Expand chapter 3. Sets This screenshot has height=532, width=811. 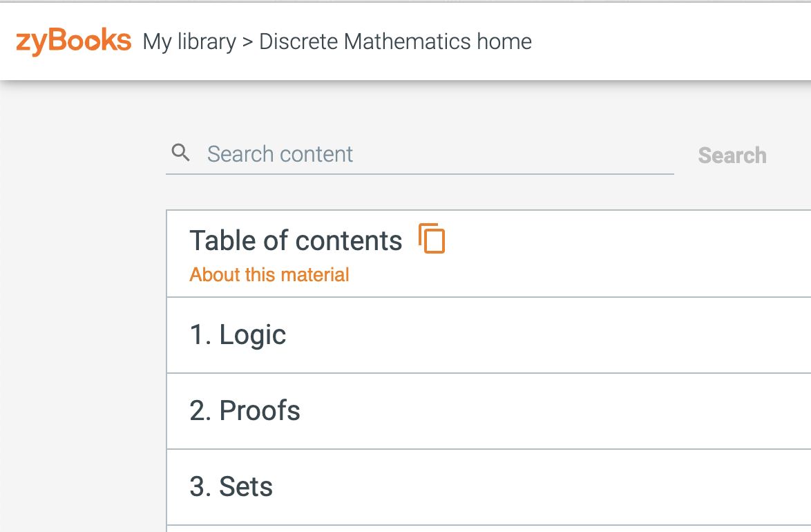click(x=488, y=487)
